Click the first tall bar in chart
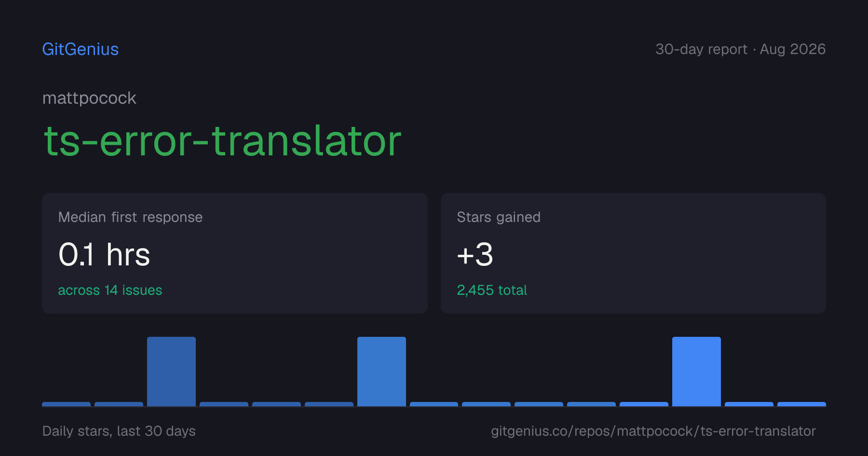Image resolution: width=868 pixels, height=456 pixels. (x=171, y=372)
